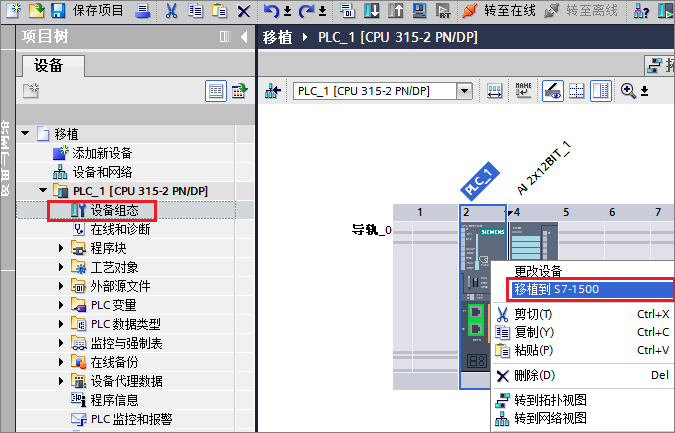Toggle the page break grid icon
Viewport: 675px width, 433px height.
(576, 91)
